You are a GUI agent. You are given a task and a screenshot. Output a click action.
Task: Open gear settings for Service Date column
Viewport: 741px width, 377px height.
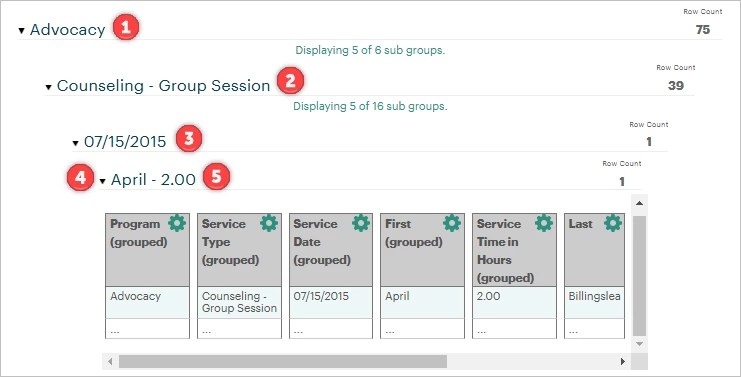point(361,223)
